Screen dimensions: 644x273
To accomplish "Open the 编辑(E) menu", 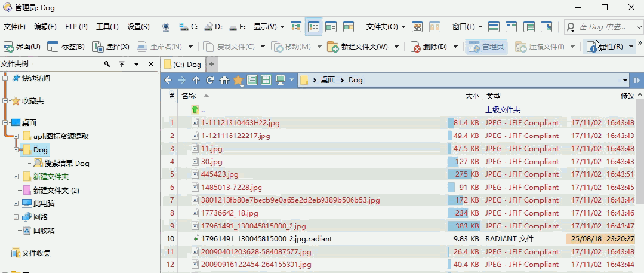I will pyautogui.click(x=45, y=27).
